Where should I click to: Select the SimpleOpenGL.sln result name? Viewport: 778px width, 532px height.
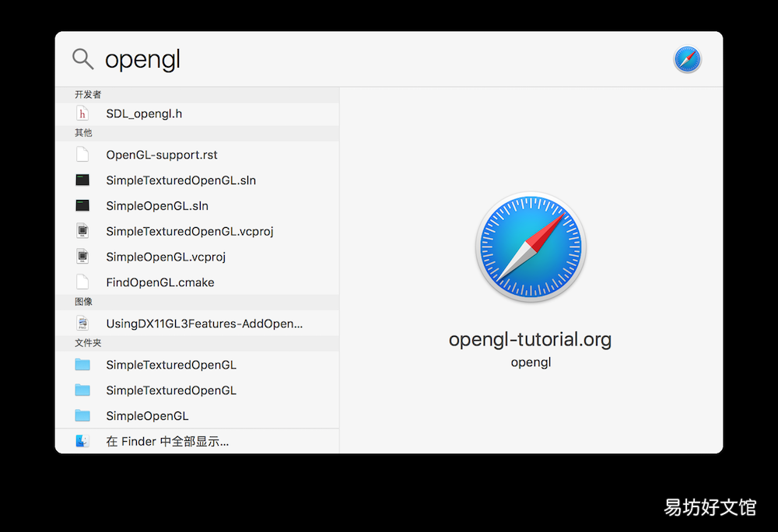(x=157, y=206)
